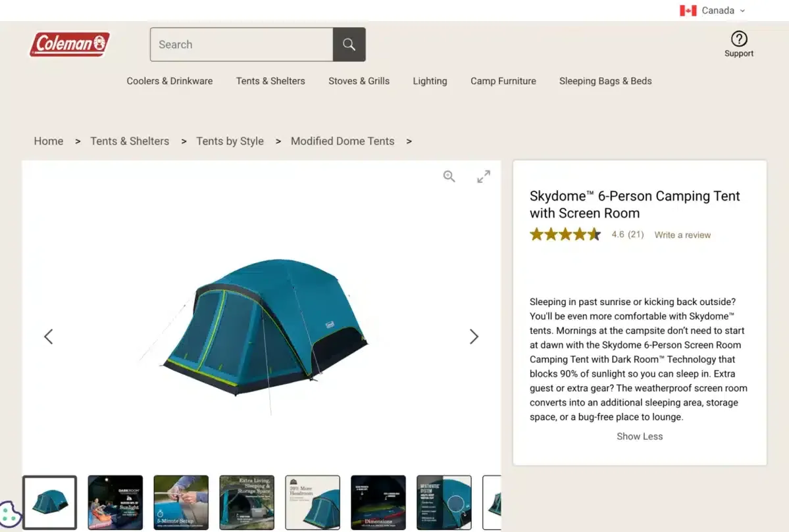Click the Write a review link
Image resolution: width=789 pixels, height=532 pixels.
(x=682, y=235)
